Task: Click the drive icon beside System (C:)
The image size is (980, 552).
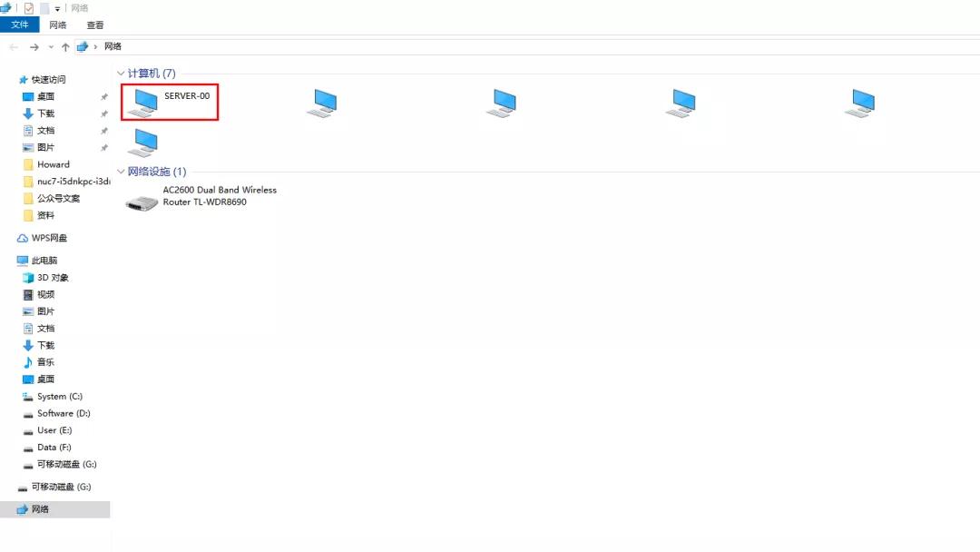Action: pos(27,397)
